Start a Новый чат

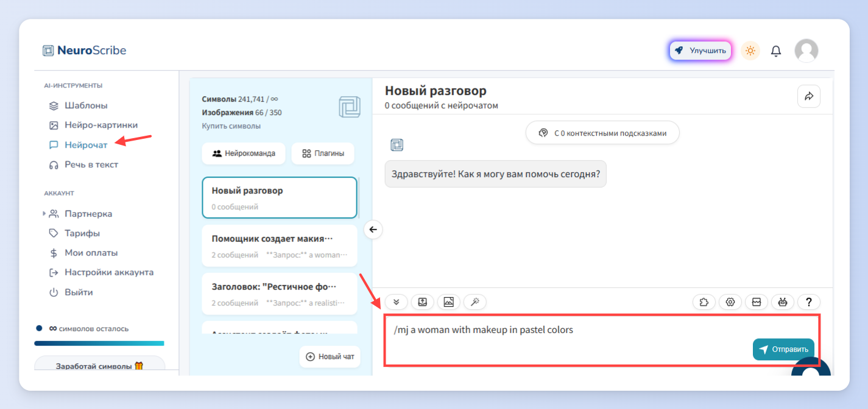(330, 357)
